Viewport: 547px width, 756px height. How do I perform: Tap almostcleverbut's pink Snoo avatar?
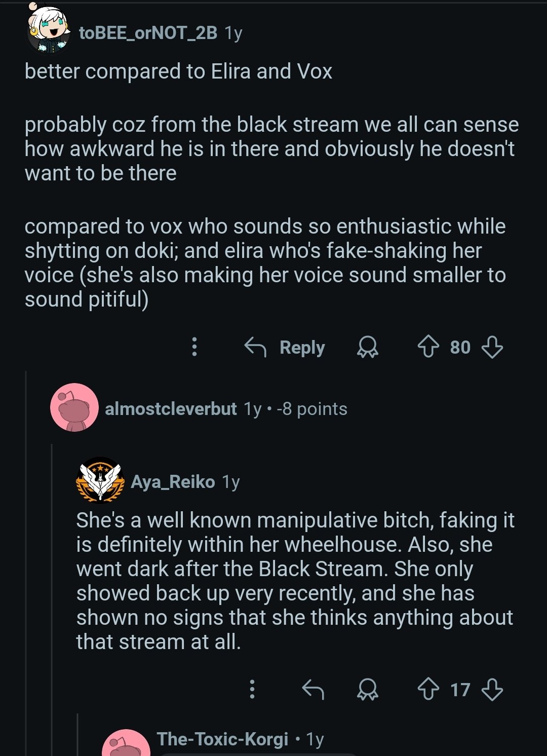(x=74, y=407)
